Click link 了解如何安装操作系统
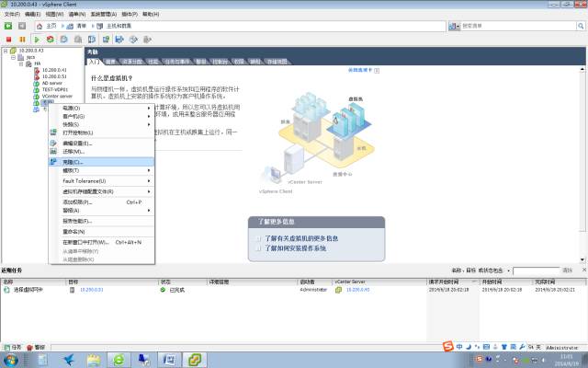588x368 pixels. point(296,248)
